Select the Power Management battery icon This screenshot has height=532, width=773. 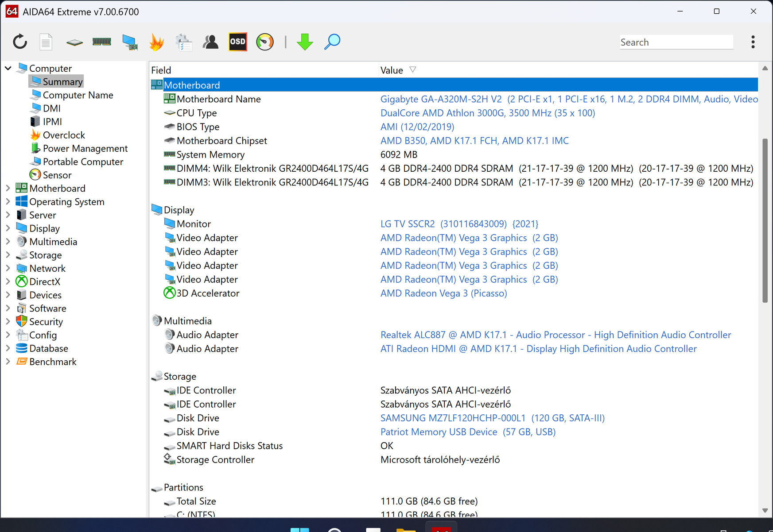point(35,148)
